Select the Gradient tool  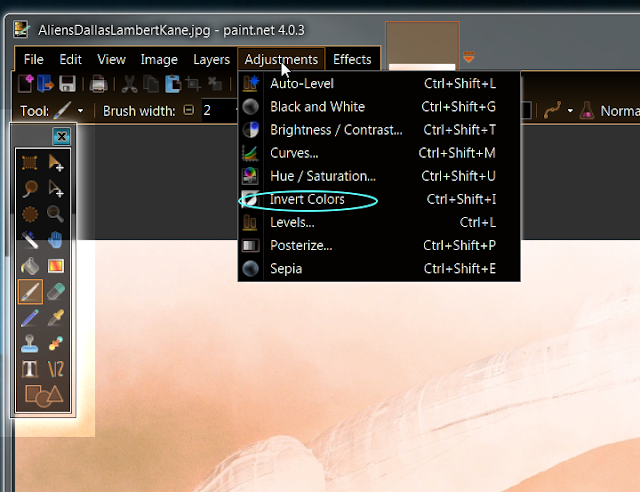click(56, 266)
